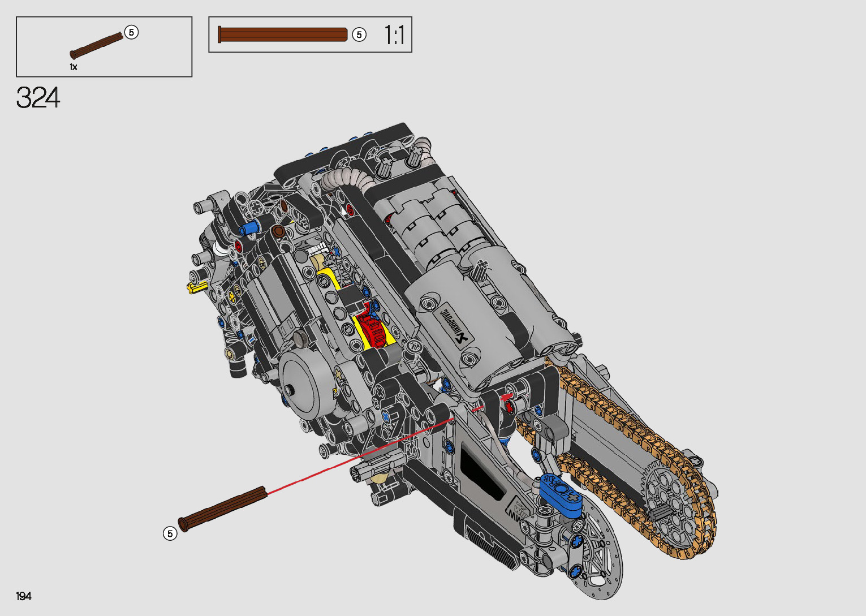Click the yellow pin on the left side

[x=194, y=287]
